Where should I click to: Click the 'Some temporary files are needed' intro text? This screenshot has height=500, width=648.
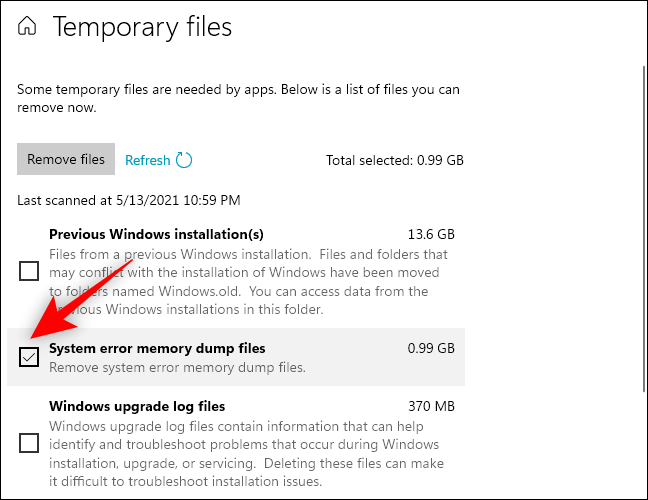point(238,98)
